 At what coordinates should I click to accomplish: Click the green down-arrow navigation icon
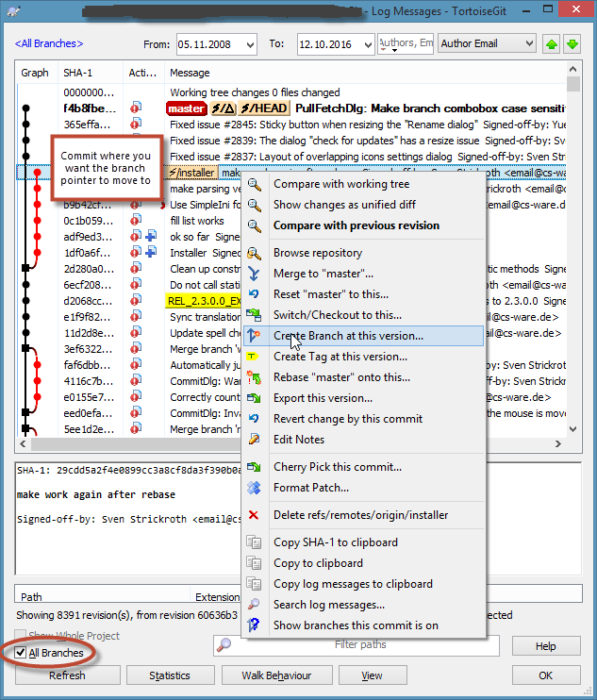point(572,44)
